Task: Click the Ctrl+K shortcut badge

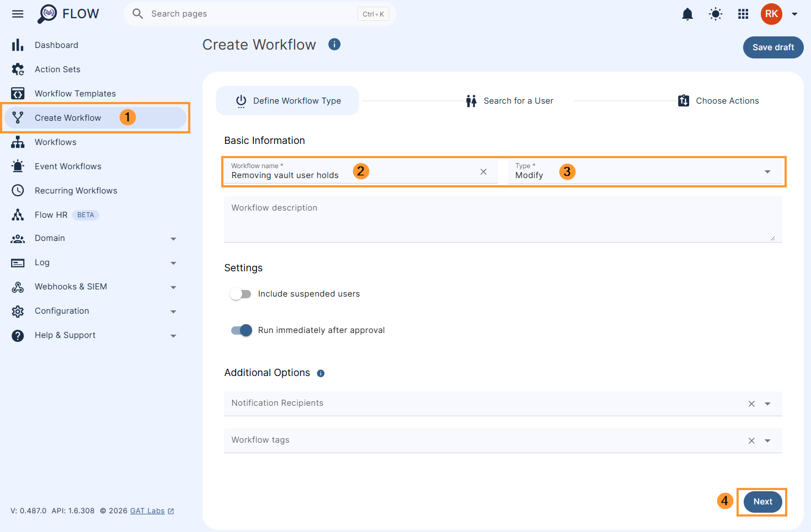Action: tap(374, 14)
